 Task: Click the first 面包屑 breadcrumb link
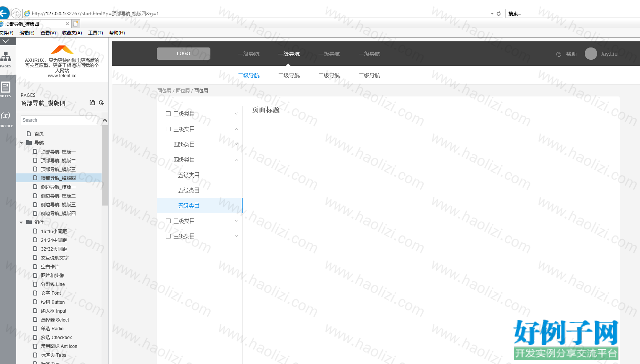pyautogui.click(x=164, y=91)
